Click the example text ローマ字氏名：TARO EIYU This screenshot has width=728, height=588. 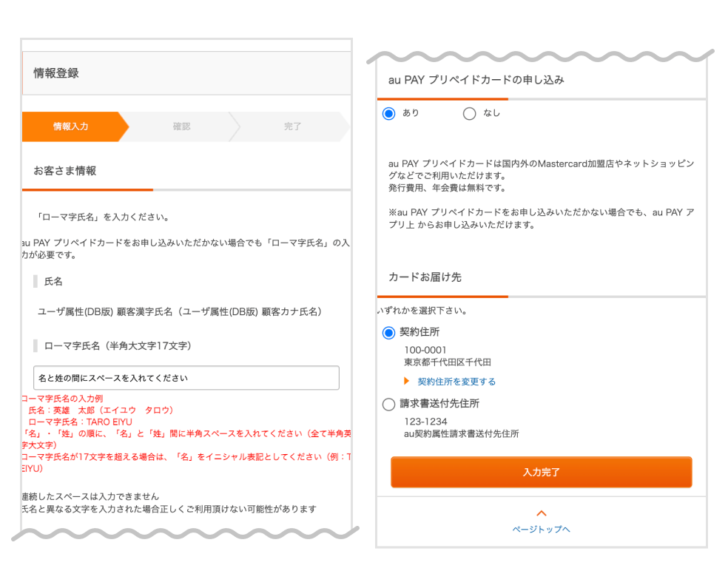click(x=81, y=422)
